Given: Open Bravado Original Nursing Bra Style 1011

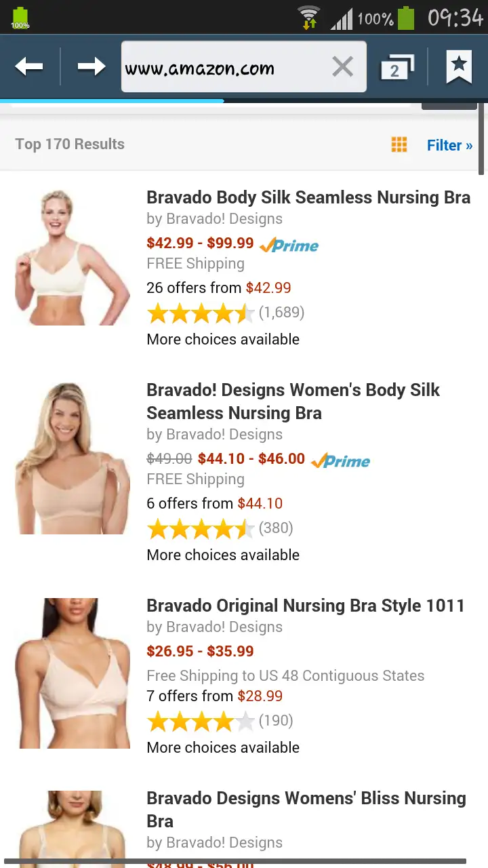Looking at the screenshot, I should click(x=306, y=606).
